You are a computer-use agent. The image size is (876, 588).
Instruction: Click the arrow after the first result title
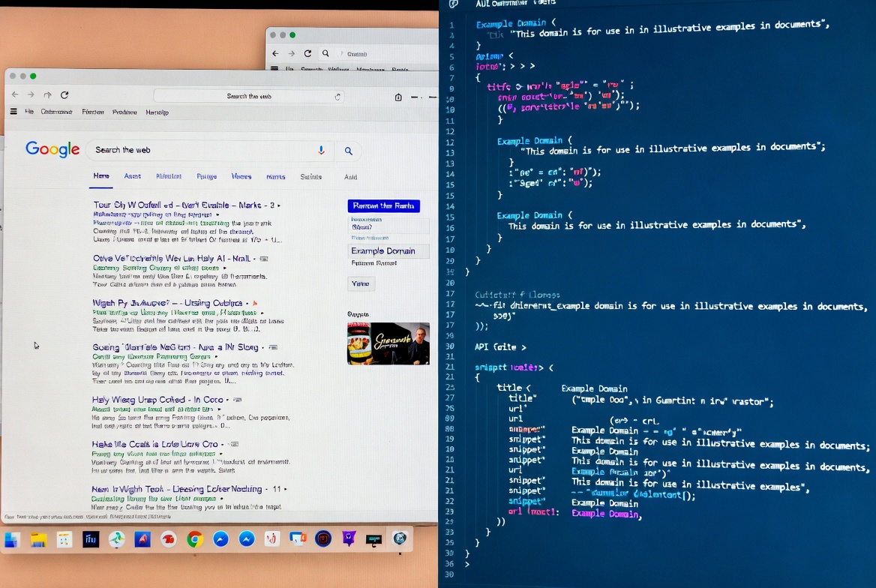tap(279, 205)
